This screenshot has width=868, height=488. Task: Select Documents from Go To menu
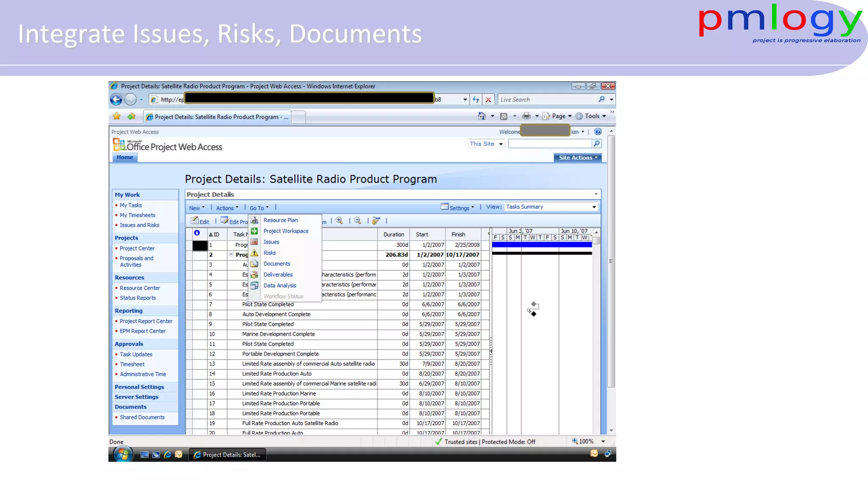point(277,264)
